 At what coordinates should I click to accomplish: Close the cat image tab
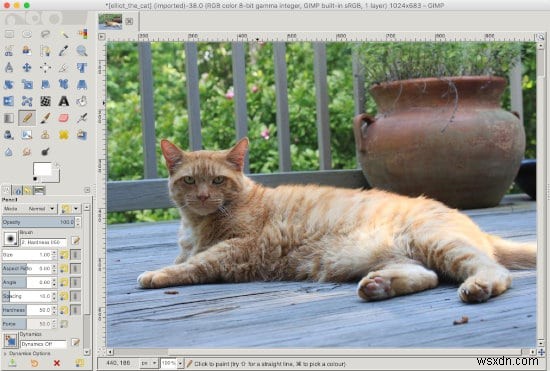click(129, 21)
